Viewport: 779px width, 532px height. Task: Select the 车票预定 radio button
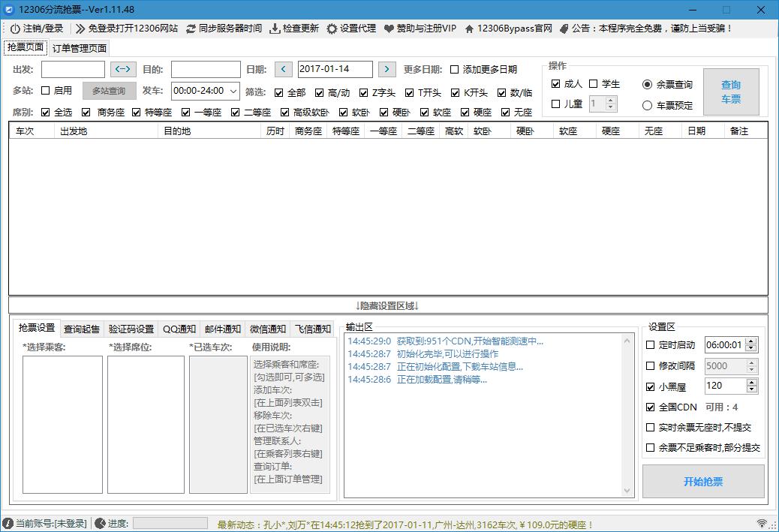647,105
